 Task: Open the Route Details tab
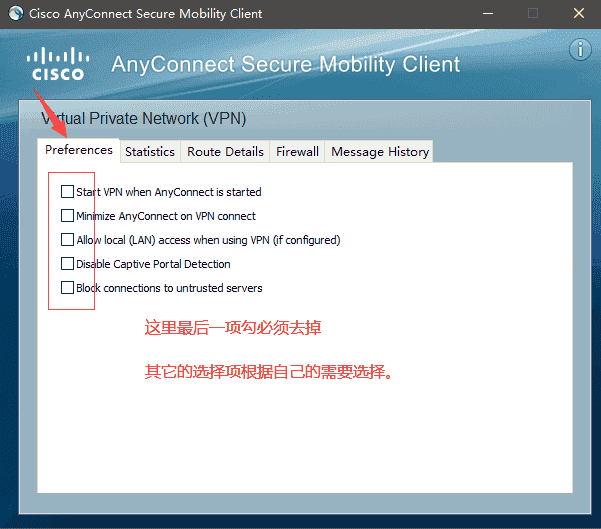coord(225,152)
